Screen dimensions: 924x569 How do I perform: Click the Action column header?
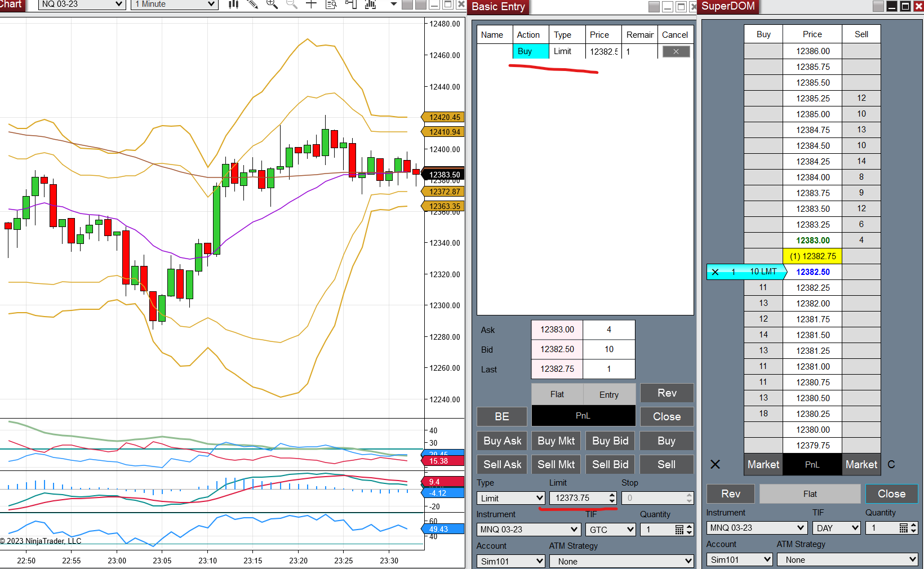tap(531, 34)
